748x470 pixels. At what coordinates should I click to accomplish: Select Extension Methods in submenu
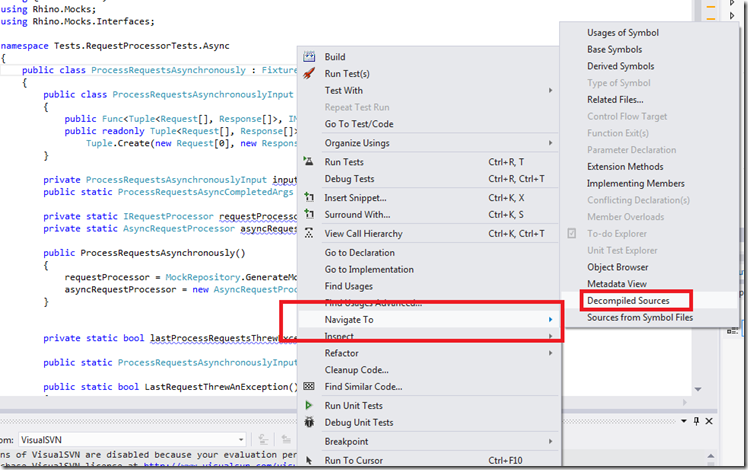(x=625, y=166)
